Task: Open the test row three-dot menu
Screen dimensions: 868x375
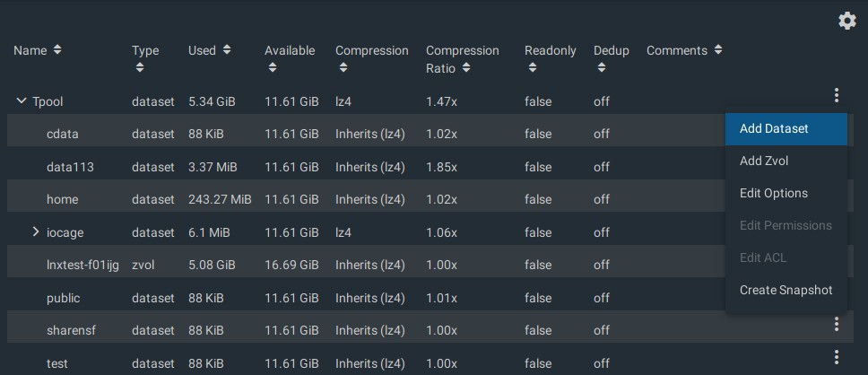Action: [x=836, y=357]
